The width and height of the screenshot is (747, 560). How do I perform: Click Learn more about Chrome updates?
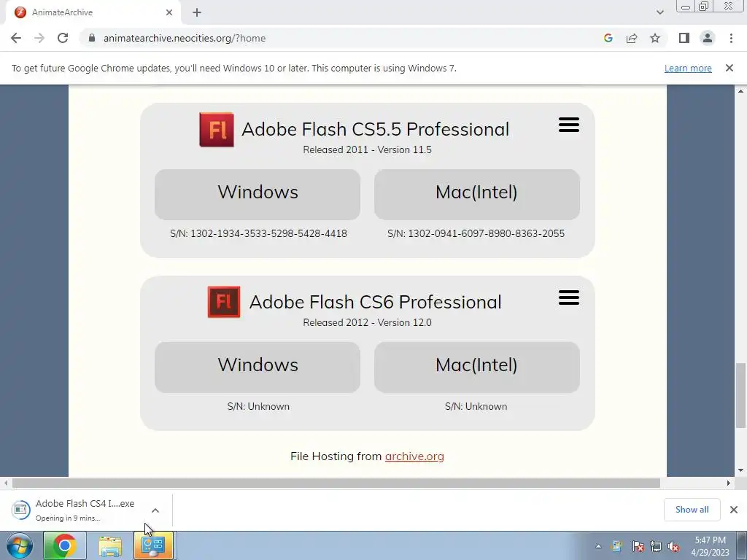click(688, 68)
